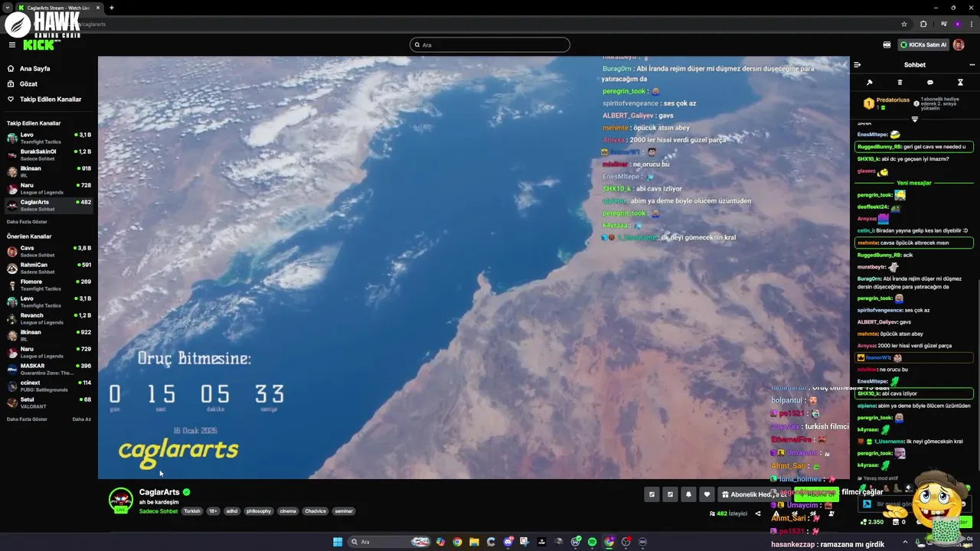The width and height of the screenshot is (980, 551).
Task: Show more recommended channels at the list bottom
Action: coord(27,419)
